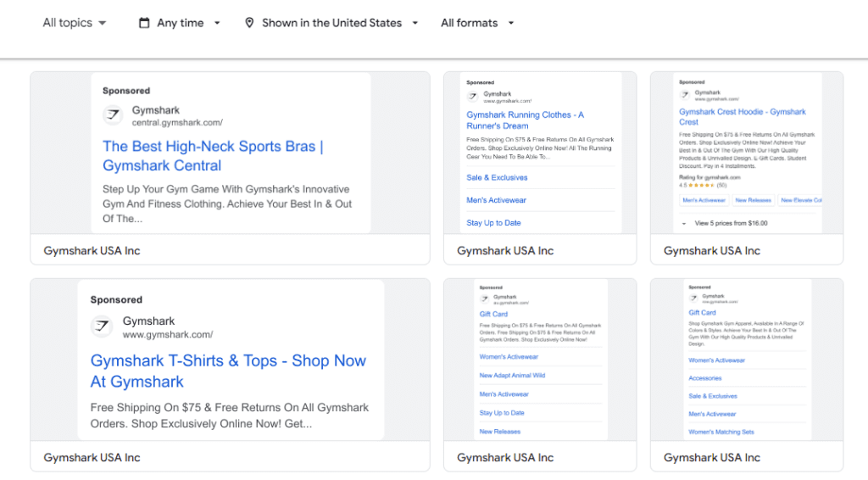
Task: Click Gymshark USA Inc under Crest Hoodie ad
Action: point(712,251)
